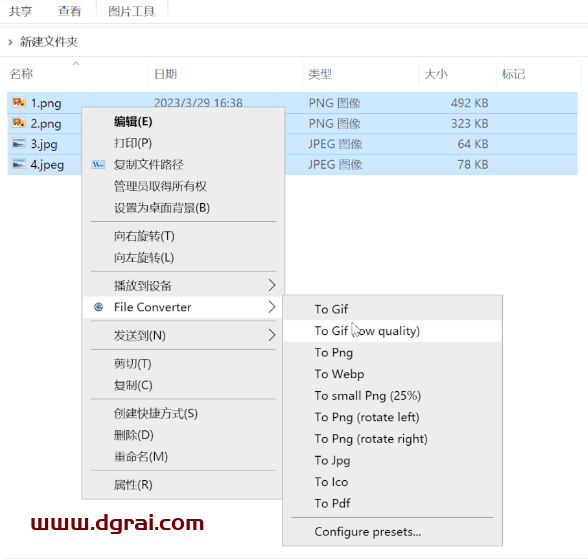Click the 1.png file icon
The image size is (588, 560).
coord(19,102)
